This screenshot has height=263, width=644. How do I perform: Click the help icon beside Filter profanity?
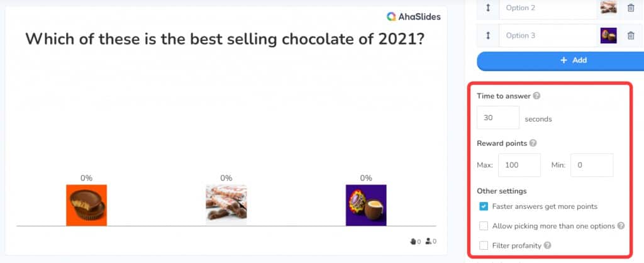(547, 245)
